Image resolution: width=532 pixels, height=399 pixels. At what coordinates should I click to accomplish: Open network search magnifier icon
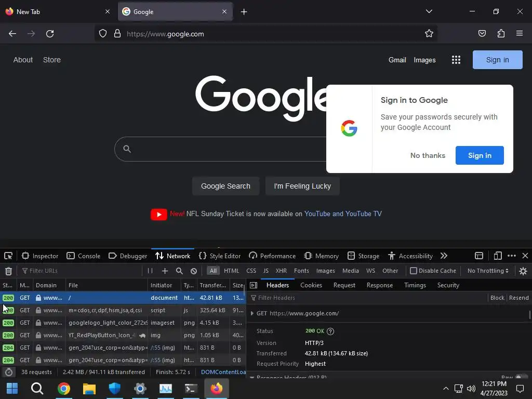[x=179, y=271]
